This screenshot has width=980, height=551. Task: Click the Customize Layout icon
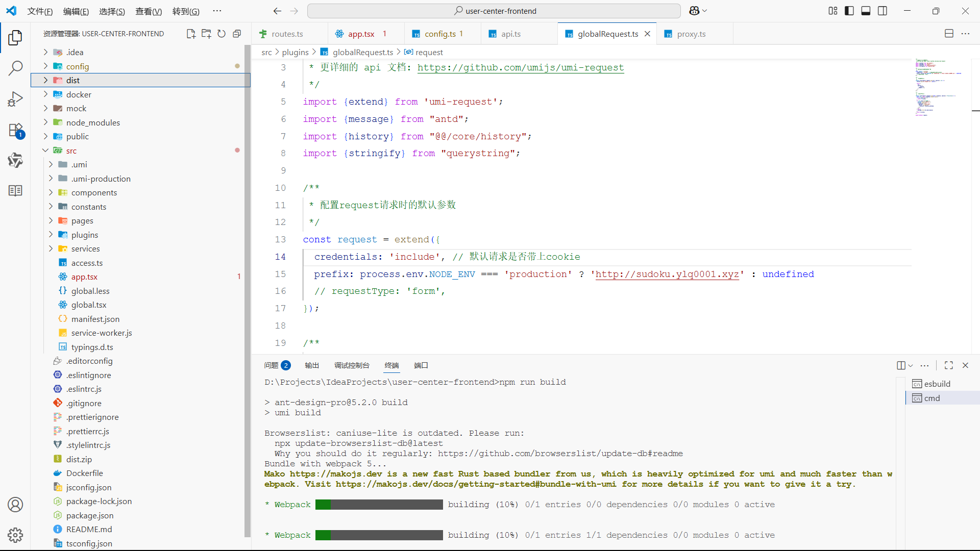click(833, 11)
